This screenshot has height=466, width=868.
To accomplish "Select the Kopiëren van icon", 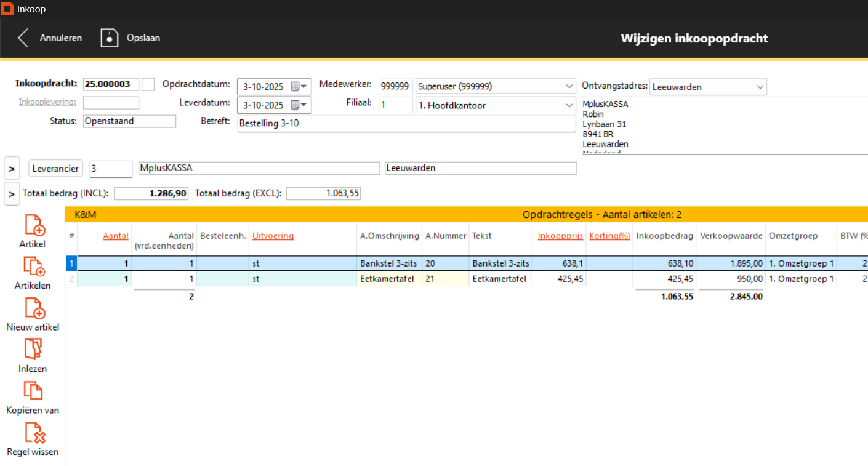I will coord(33,391).
